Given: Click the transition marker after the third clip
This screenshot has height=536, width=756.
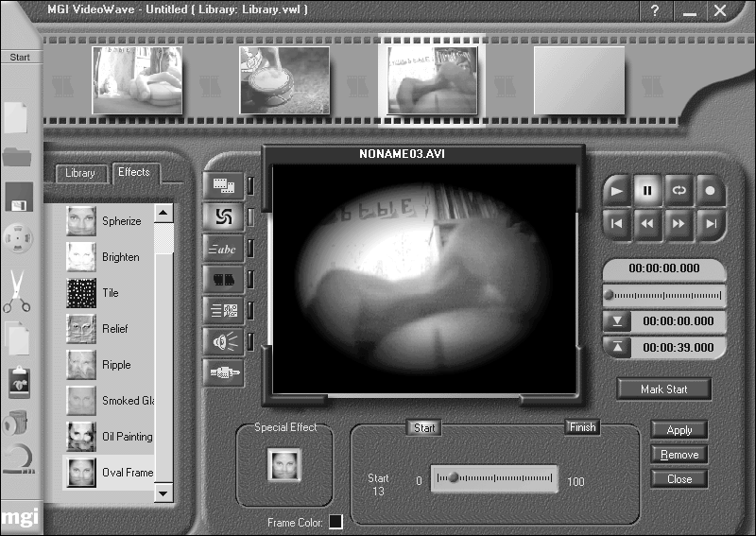Looking at the screenshot, I should (x=506, y=86).
